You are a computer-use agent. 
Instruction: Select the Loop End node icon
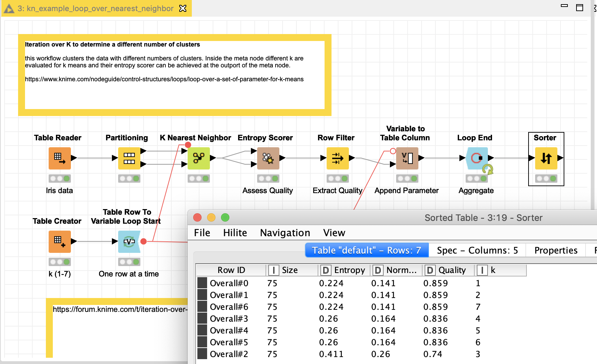477,158
